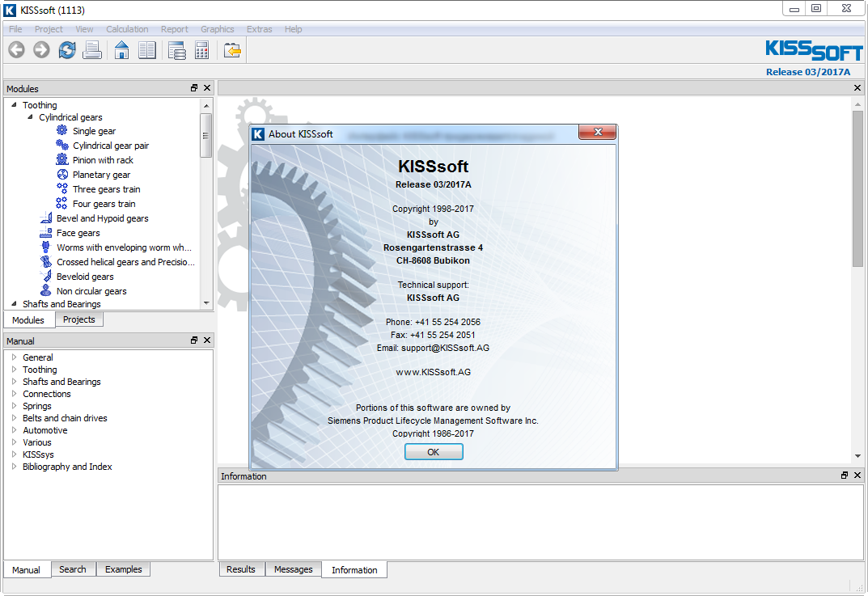Select Bevel and Hypoid gears module

(x=103, y=218)
